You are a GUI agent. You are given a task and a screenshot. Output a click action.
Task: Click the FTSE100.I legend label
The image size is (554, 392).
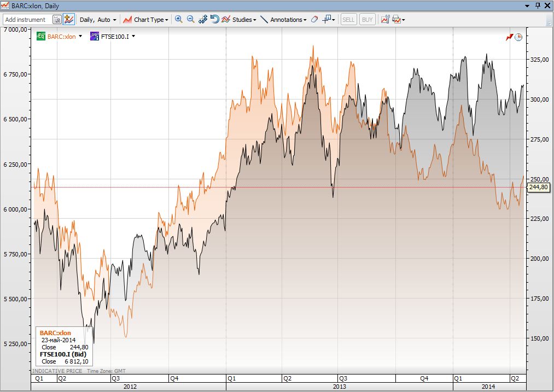pos(115,37)
